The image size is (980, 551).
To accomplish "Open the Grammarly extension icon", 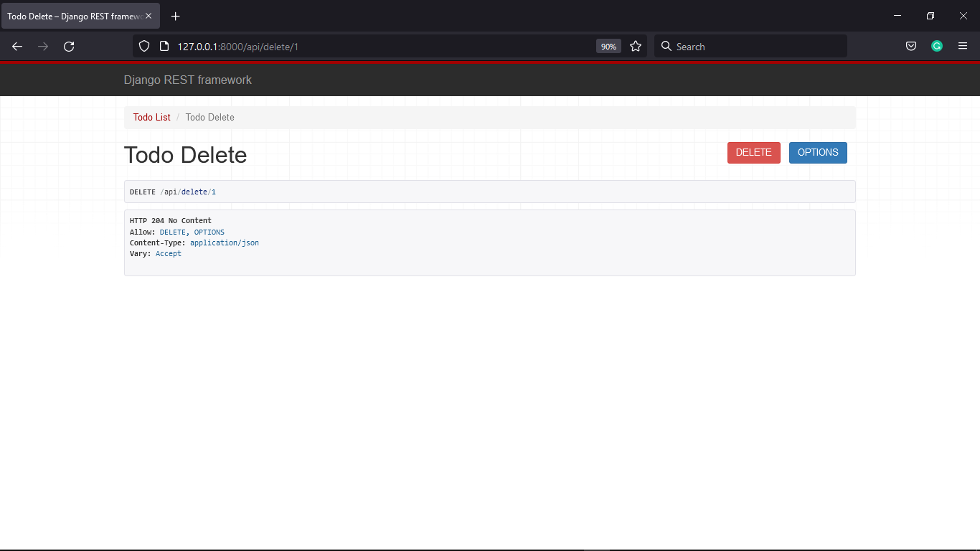I will [937, 47].
